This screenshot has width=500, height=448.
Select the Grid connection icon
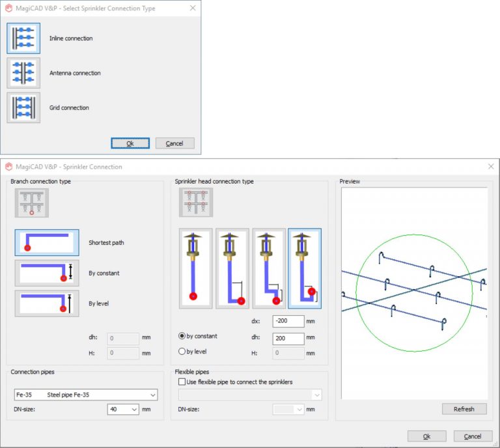(23, 108)
